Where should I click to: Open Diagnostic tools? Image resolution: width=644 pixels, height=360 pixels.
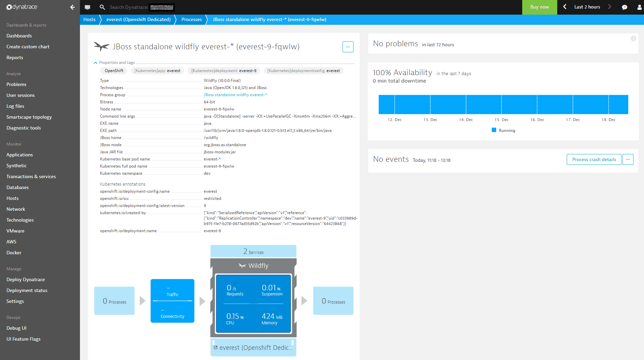point(23,128)
